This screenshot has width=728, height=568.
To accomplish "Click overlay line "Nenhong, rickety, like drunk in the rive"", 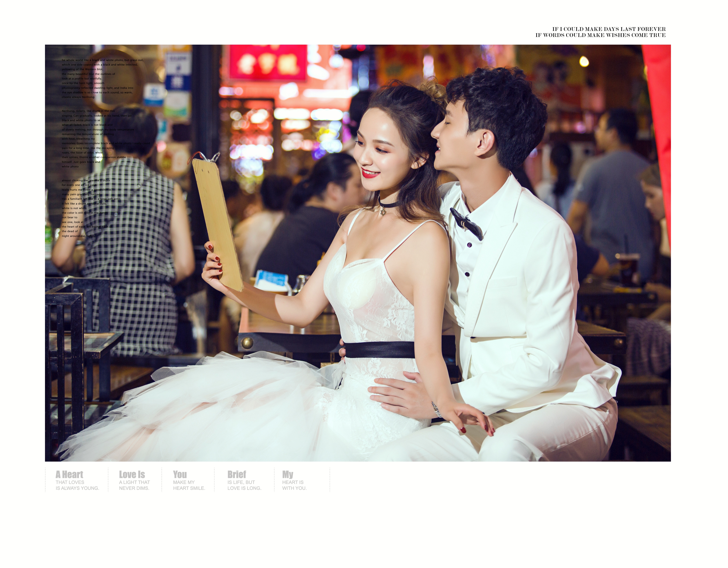I will (x=88, y=111).
